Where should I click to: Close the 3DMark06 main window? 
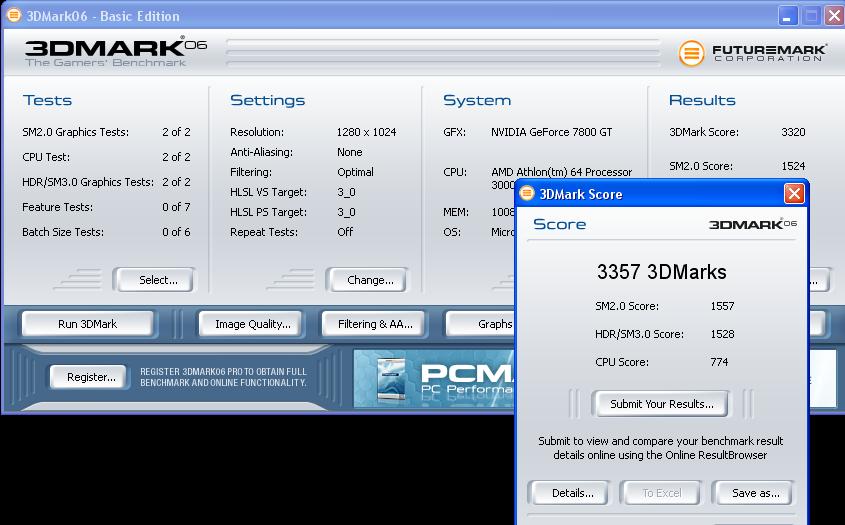[834, 16]
